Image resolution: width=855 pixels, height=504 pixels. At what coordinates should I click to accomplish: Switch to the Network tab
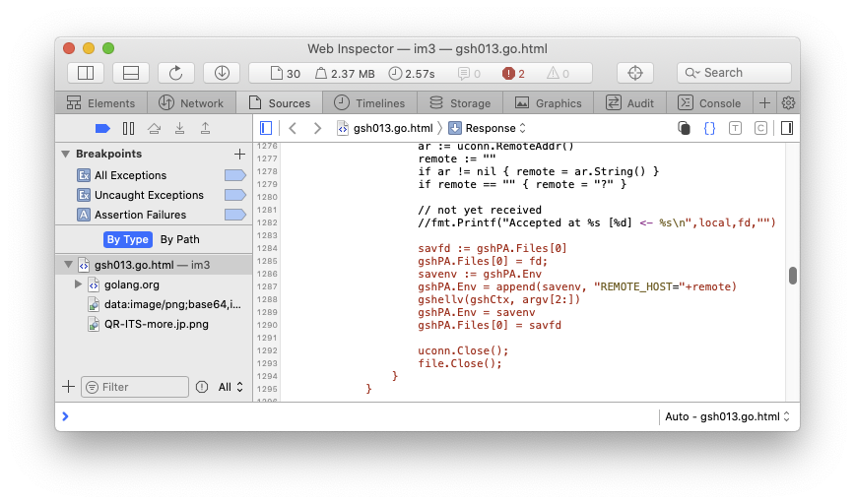[x=191, y=102]
